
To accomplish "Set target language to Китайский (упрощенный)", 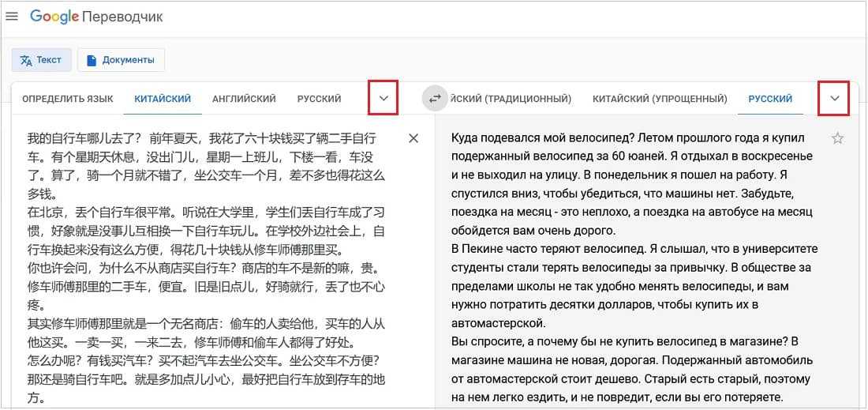I will (x=659, y=99).
